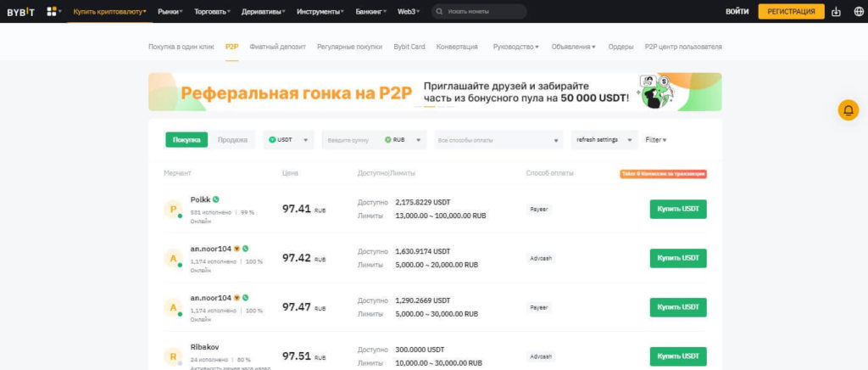Click the Advcash tag in Ribakov row
This screenshot has height=370, width=868.
(540, 356)
